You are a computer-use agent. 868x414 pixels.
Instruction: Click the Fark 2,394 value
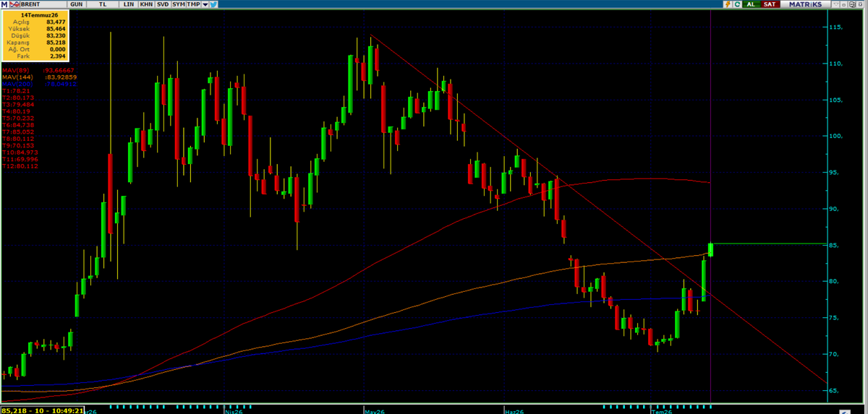[58, 56]
